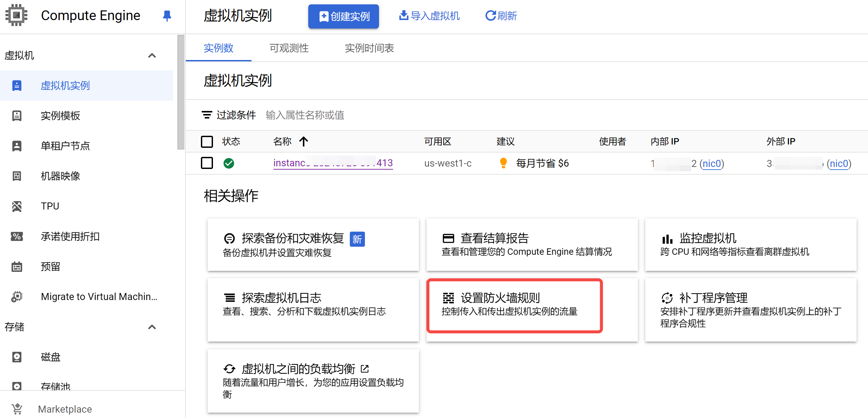Sort by 名称 column arrow
The height and width of the screenshot is (418, 868).
tap(304, 141)
